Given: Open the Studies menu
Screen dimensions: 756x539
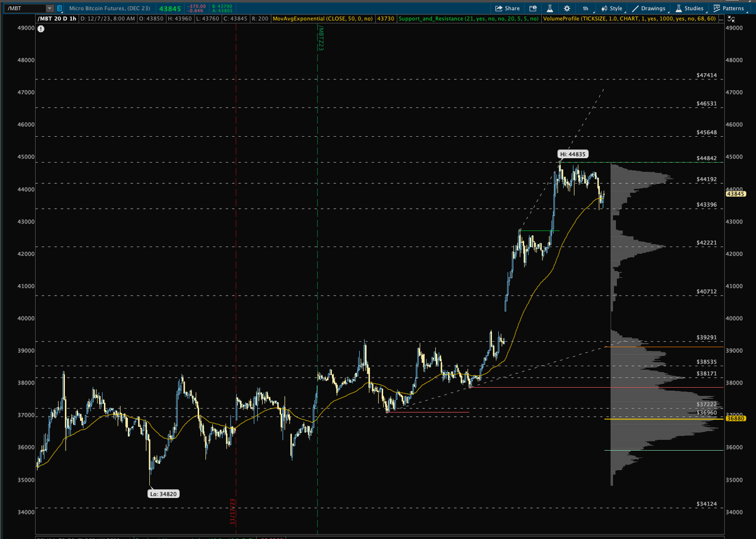Looking at the screenshot, I should pos(689,8).
